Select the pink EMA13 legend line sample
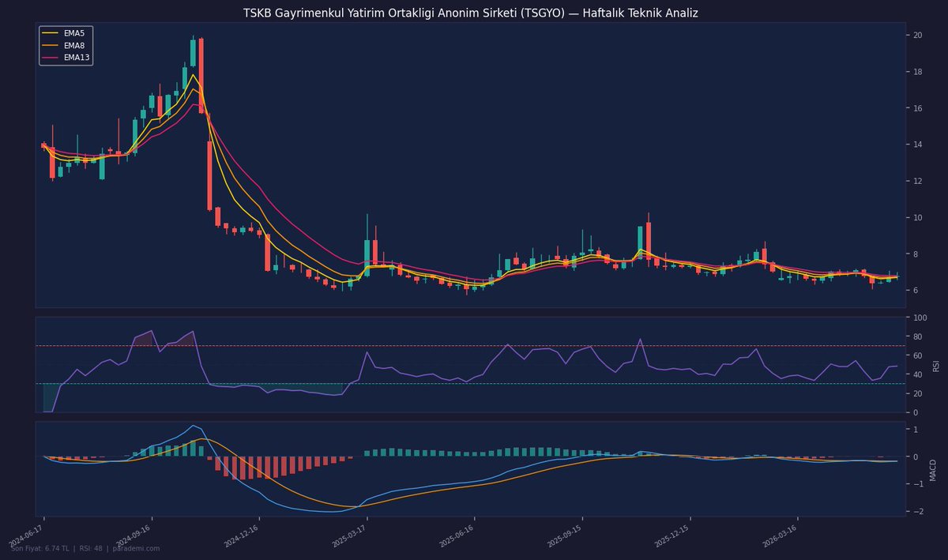This screenshot has height=560, width=948. [51, 57]
